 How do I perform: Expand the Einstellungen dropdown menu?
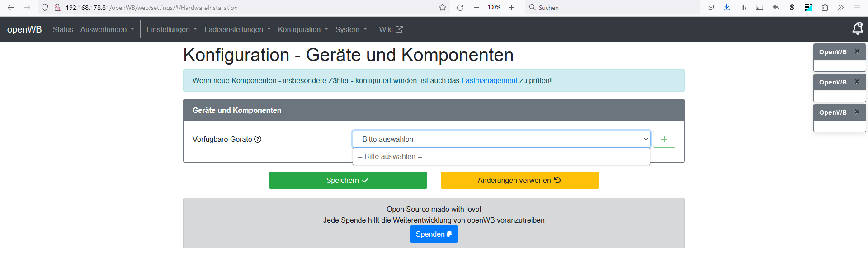coord(171,29)
